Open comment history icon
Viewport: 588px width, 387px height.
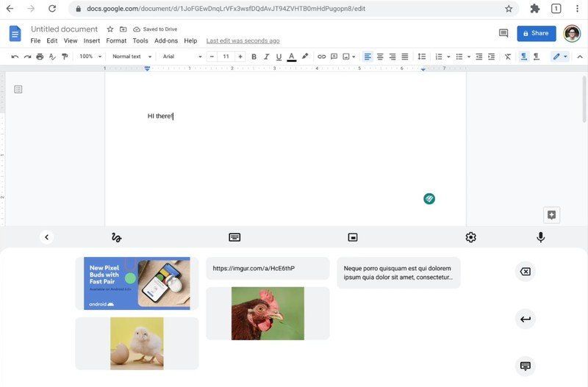pyautogui.click(x=503, y=33)
